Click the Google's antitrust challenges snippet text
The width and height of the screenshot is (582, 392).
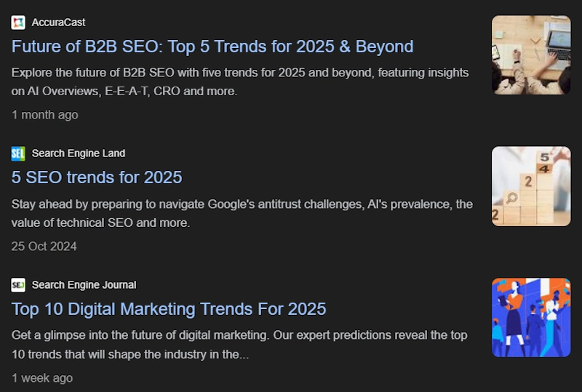pos(242,213)
